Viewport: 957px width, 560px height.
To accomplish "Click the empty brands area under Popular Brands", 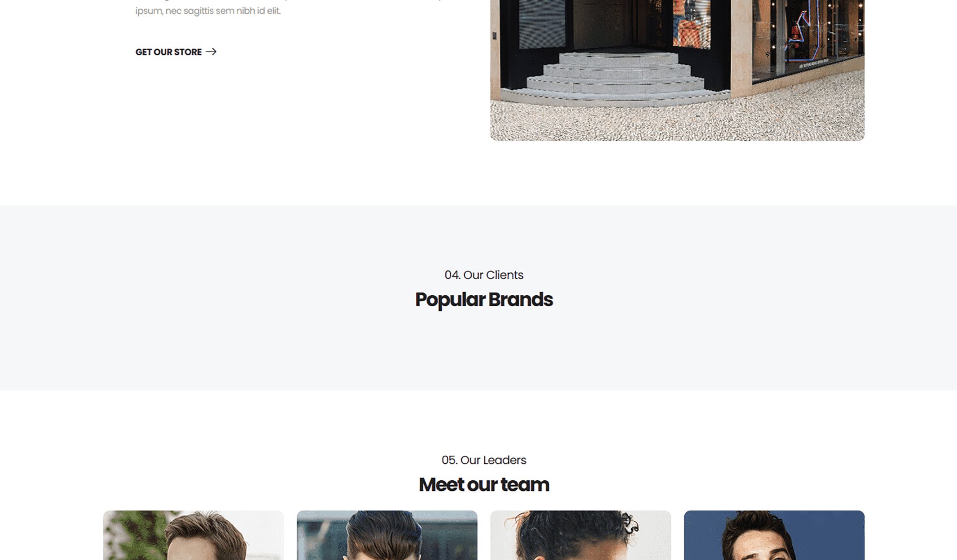I will [x=484, y=348].
